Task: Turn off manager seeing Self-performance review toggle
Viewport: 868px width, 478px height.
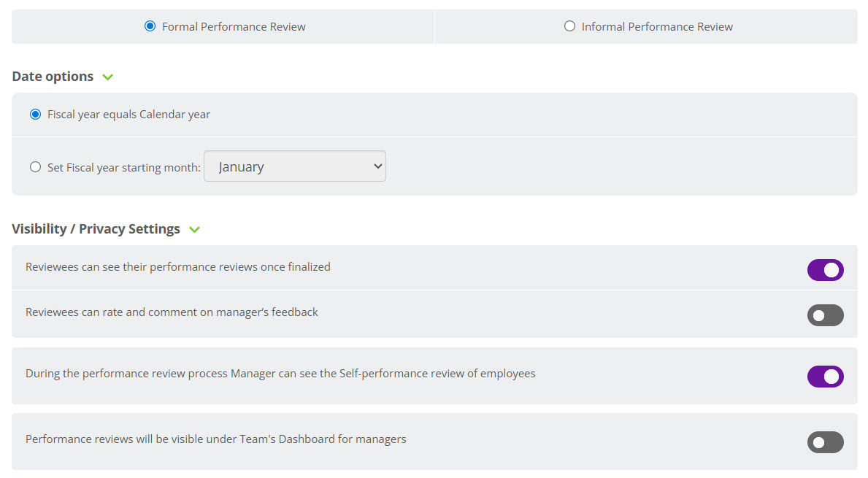Action: 825,377
